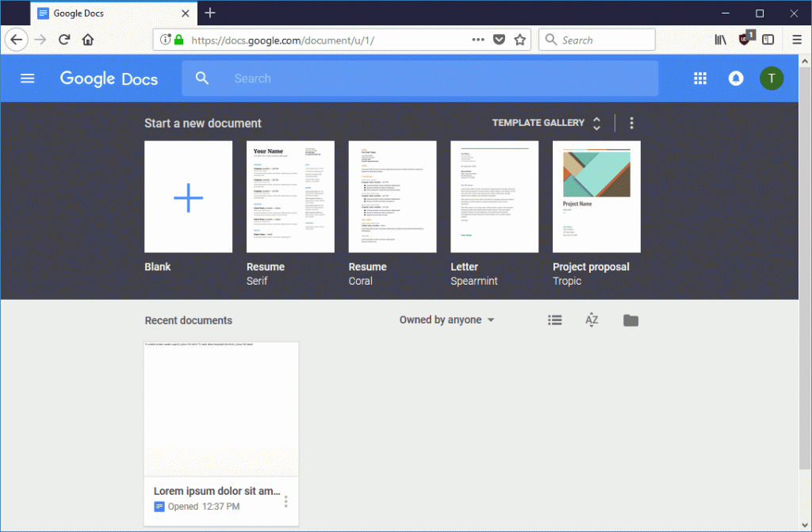
Task: Open the Owned by anyone dropdown
Action: coord(446,320)
